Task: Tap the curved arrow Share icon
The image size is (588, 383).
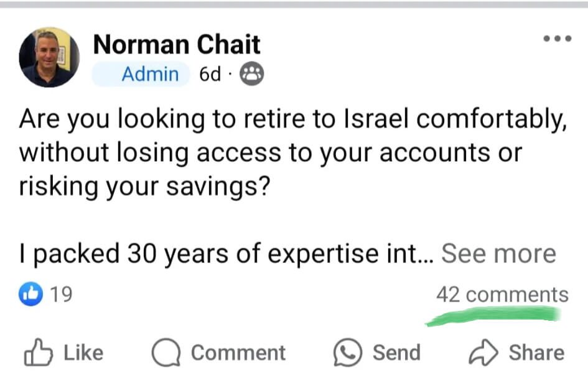Action: [483, 353]
